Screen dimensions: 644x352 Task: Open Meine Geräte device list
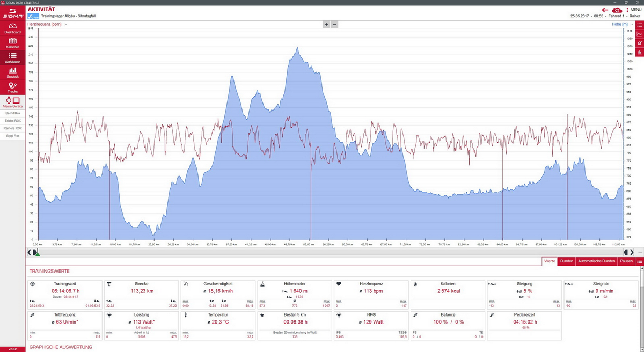click(12, 103)
